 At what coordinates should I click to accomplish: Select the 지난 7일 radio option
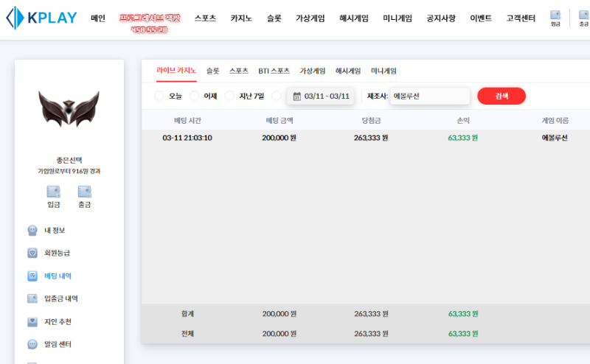tap(229, 96)
